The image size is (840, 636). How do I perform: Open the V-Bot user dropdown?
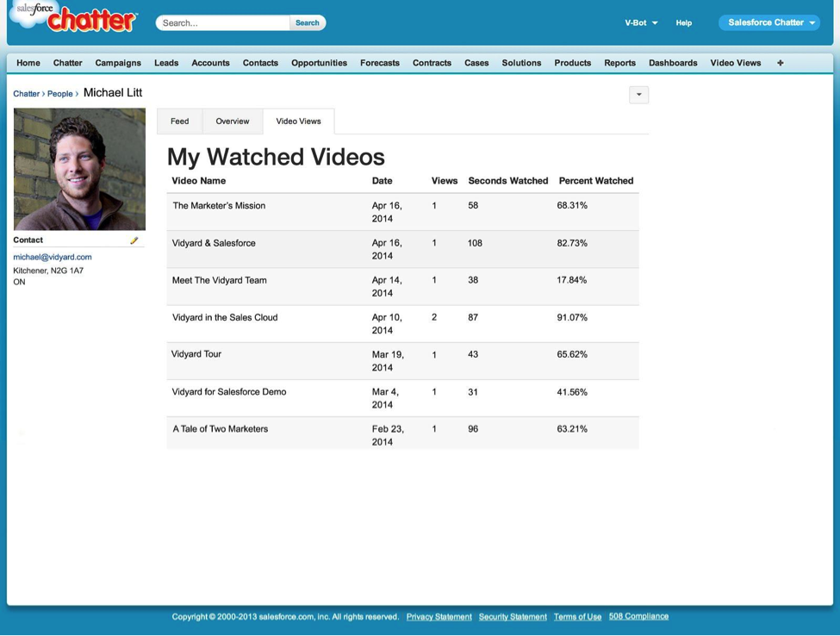(x=641, y=23)
